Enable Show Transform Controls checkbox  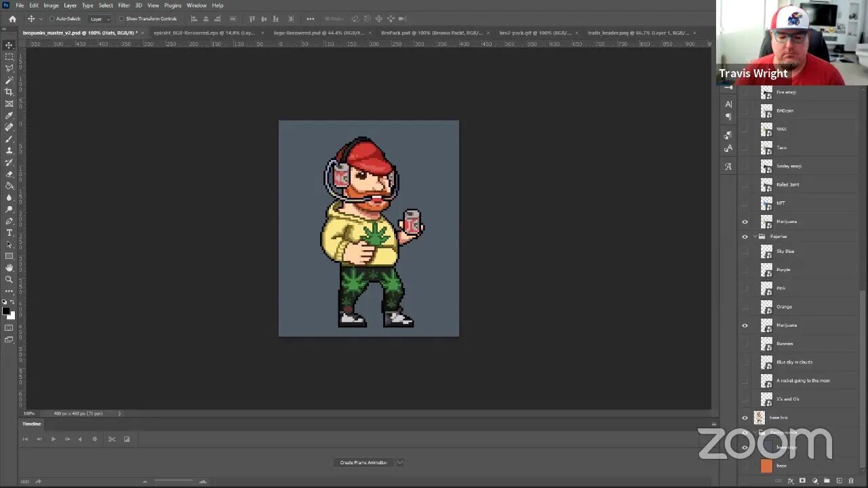pyautogui.click(x=121, y=19)
